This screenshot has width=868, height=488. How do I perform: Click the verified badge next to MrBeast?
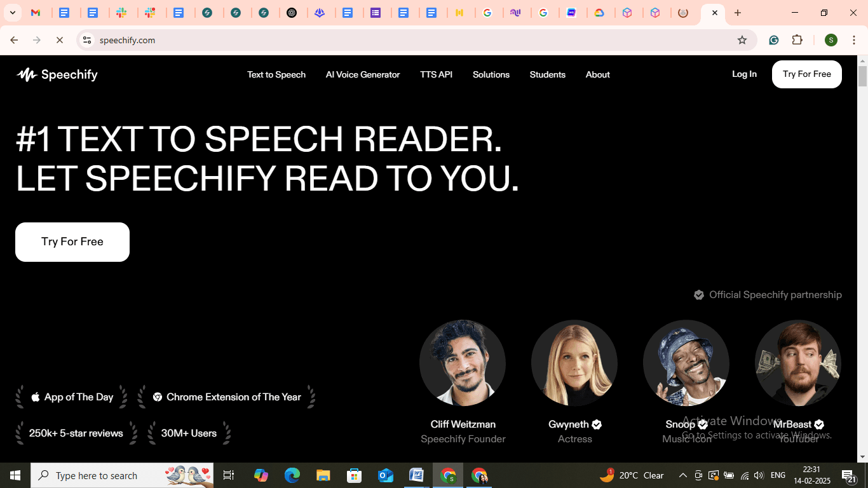pos(819,424)
